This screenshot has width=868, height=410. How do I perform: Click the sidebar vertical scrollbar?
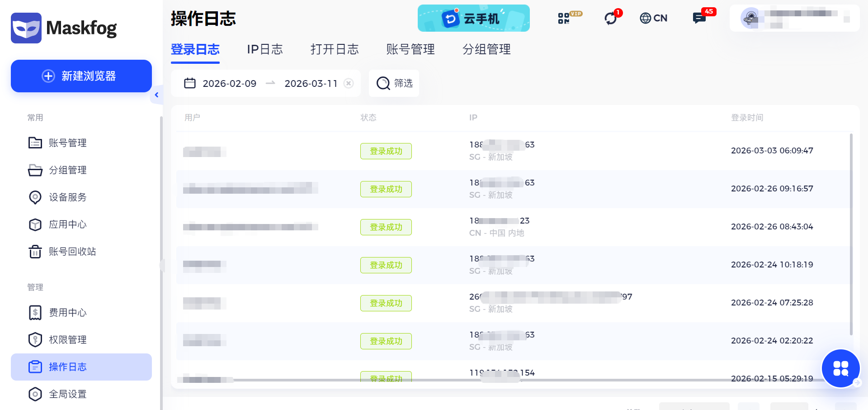[x=161, y=262]
